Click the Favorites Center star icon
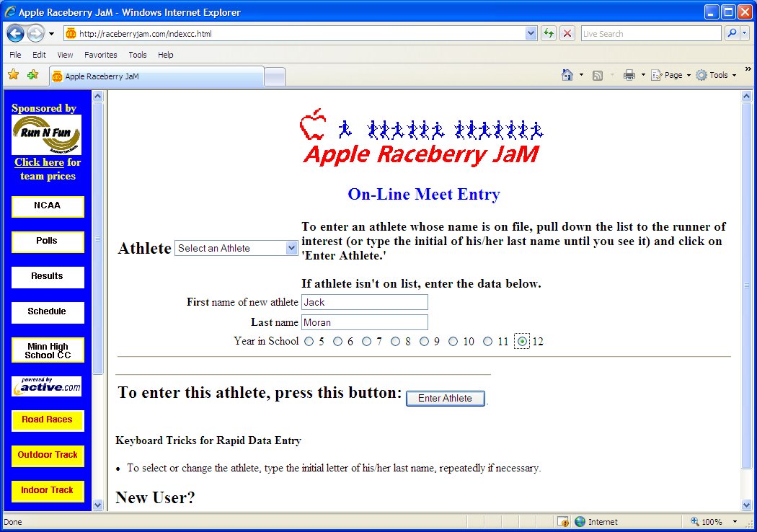This screenshot has width=757, height=532. pos(13,75)
